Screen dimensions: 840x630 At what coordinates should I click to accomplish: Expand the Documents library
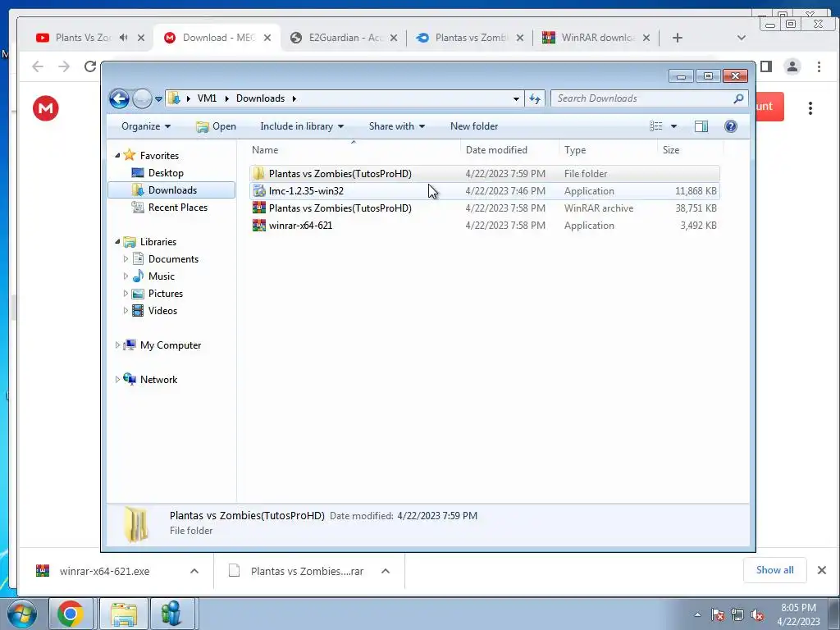point(126,259)
